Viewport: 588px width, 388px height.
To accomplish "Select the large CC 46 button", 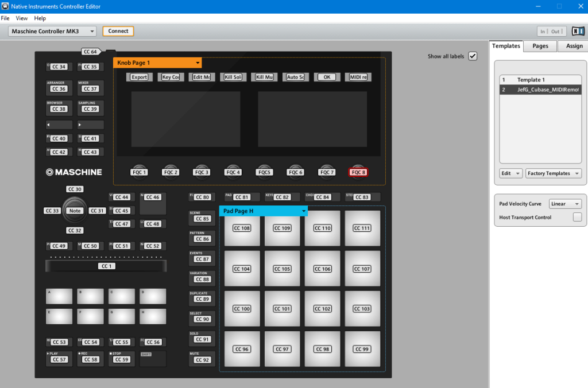I will coord(153,204).
